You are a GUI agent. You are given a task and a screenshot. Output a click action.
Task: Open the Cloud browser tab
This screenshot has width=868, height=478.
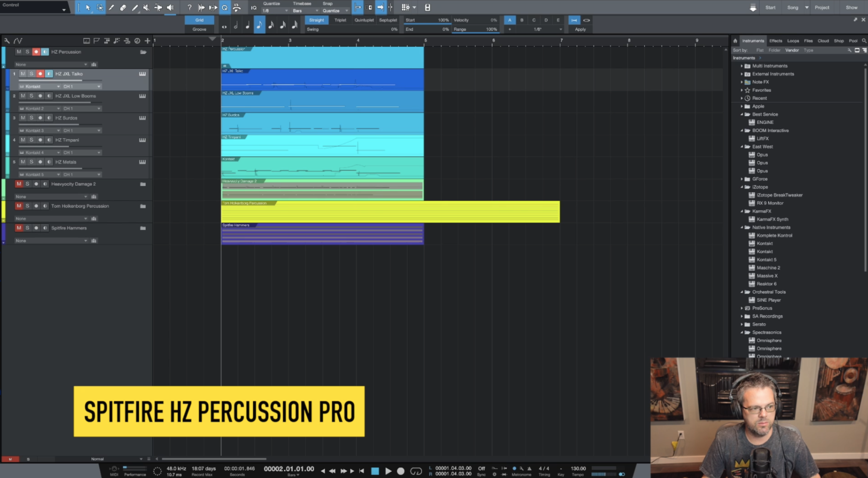pyautogui.click(x=824, y=41)
